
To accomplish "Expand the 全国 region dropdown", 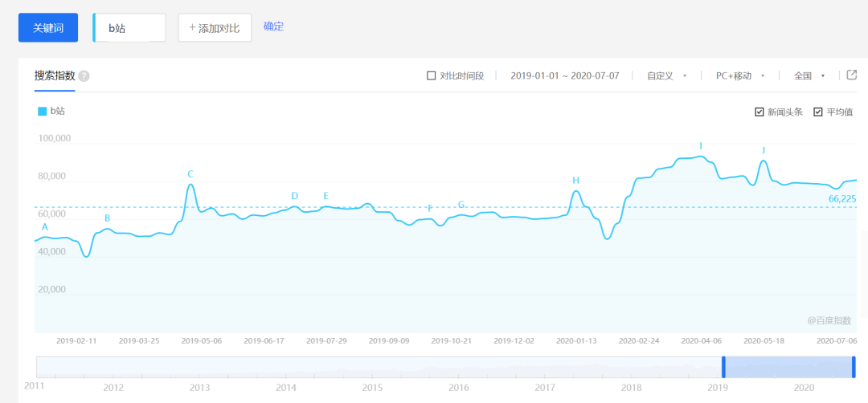I will pyautogui.click(x=809, y=76).
